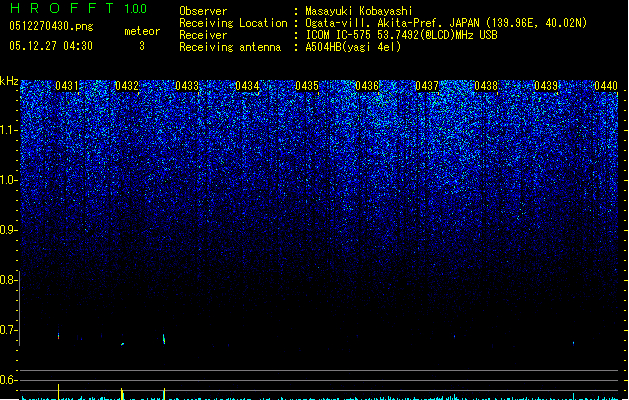Click the meteor echo near 0432
This screenshot has width=629, height=400.
point(123,344)
